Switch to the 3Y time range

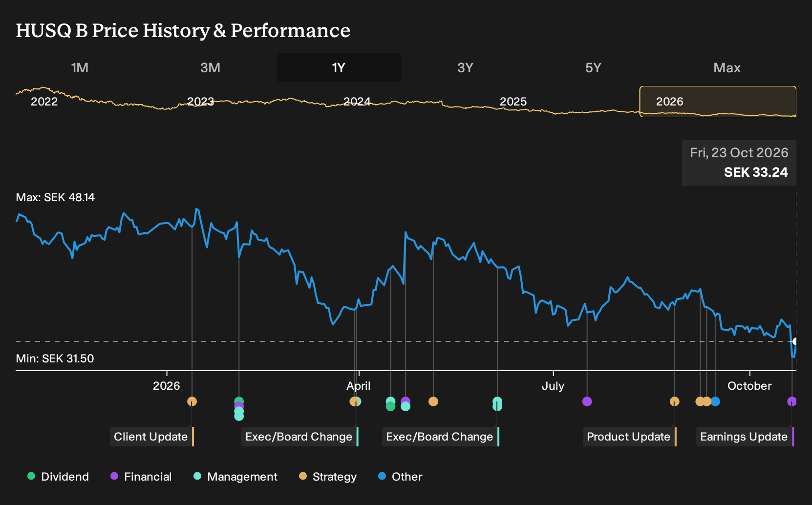465,67
